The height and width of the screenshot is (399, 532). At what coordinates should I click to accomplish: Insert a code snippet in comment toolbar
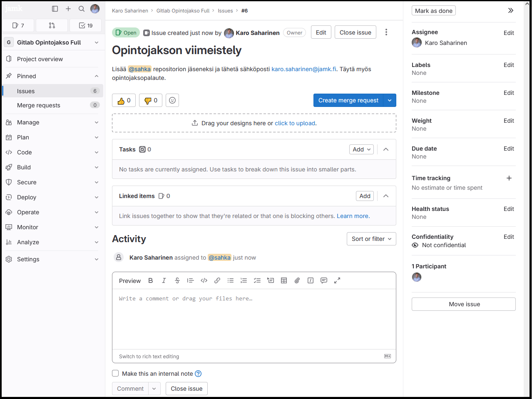tap(204, 281)
